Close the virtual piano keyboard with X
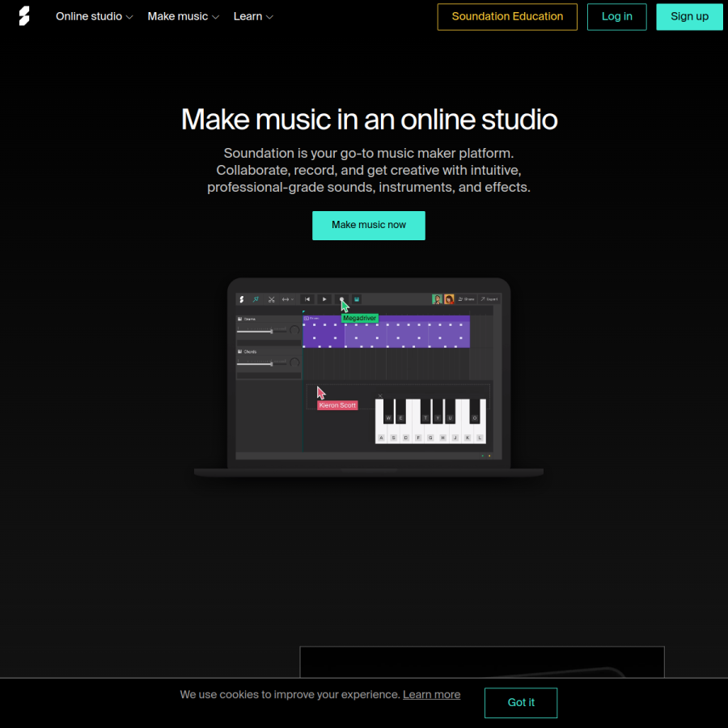 point(380,396)
